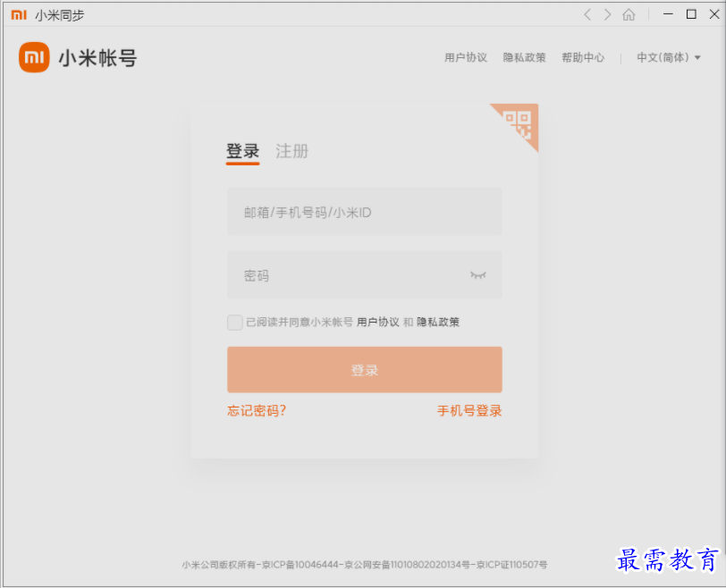Open the 中文(简体) language dropdown
Image resolution: width=726 pixels, height=588 pixels.
point(668,57)
